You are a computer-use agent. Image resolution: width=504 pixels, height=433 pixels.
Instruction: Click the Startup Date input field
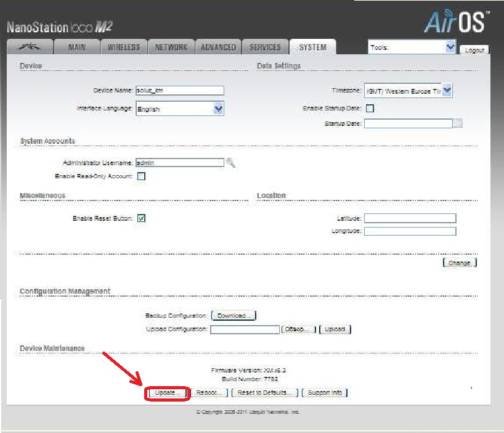click(408, 123)
